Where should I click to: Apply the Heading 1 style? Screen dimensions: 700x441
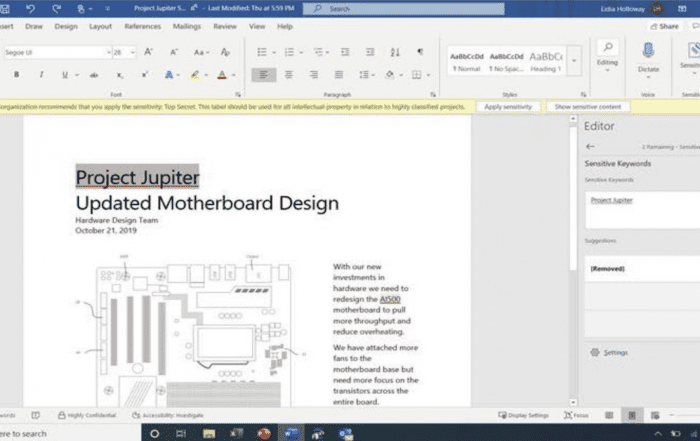coord(546,62)
